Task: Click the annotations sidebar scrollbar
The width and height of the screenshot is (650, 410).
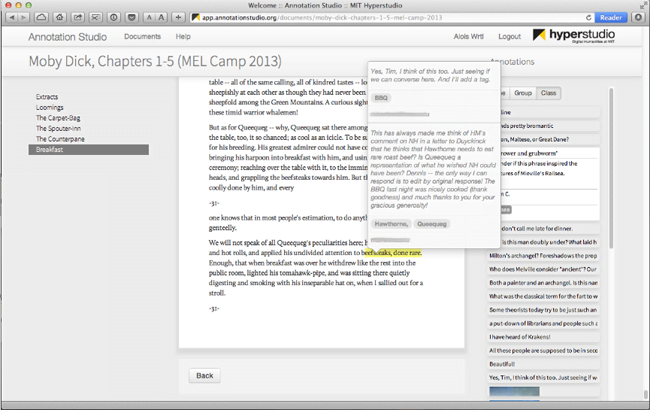Action: [611, 168]
